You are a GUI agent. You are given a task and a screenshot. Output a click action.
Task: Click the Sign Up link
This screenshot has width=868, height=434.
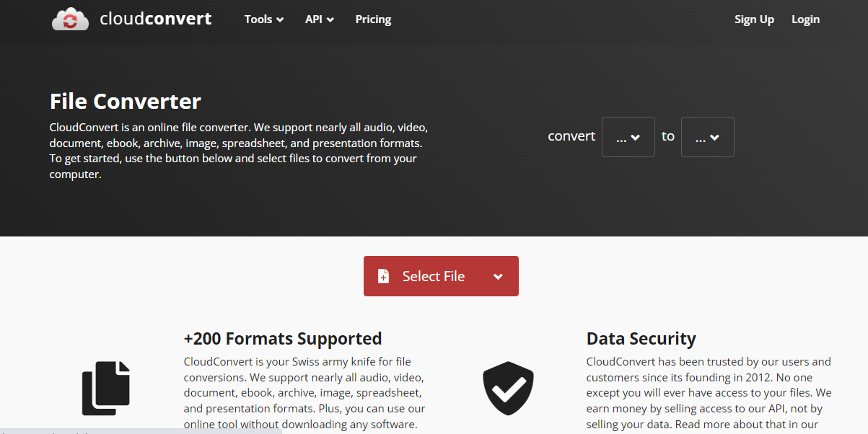(x=754, y=19)
